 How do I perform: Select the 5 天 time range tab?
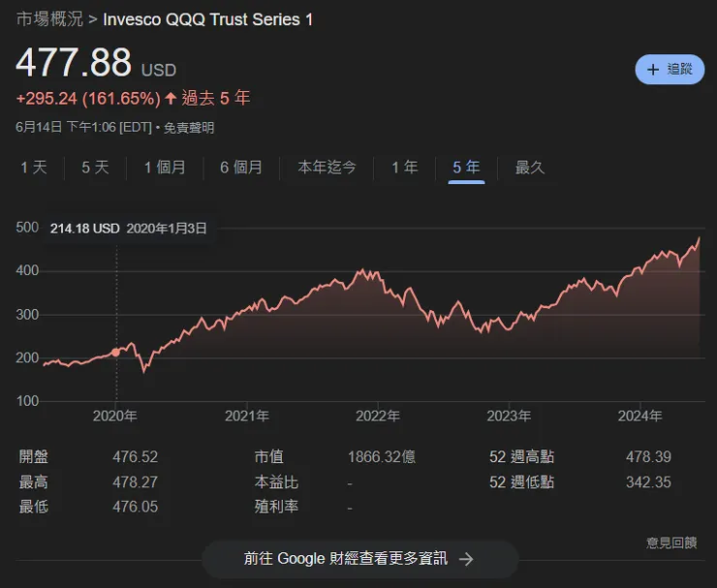[95, 168]
